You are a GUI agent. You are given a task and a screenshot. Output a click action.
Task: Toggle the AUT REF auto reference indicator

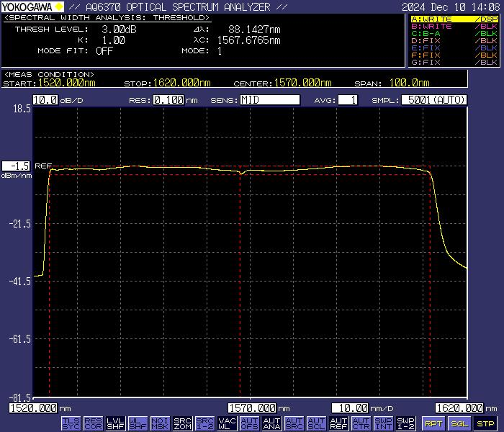click(339, 423)
